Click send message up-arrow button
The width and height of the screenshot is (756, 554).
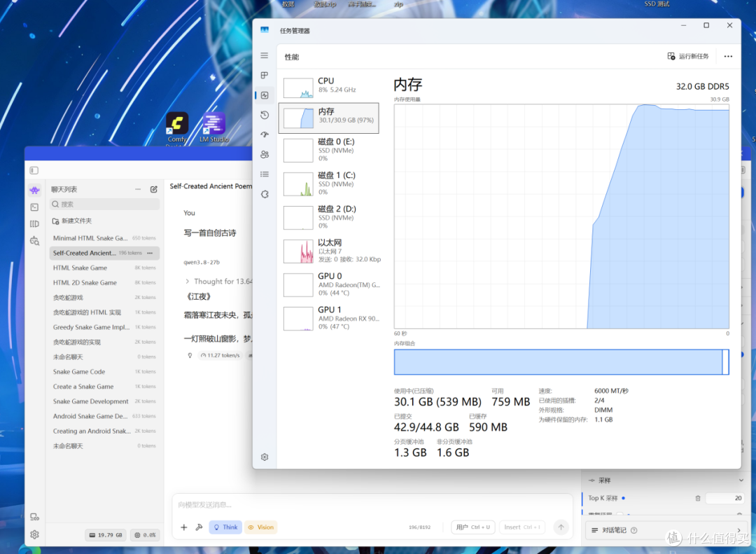point(561,527)
